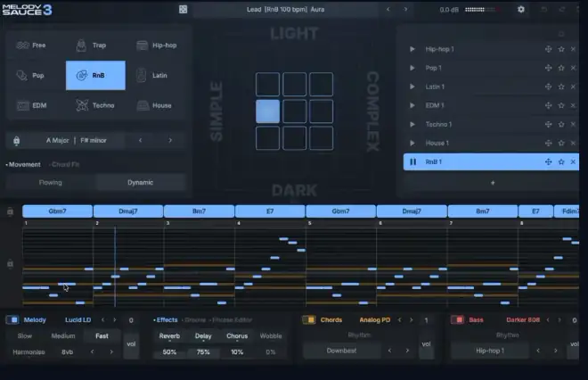Toggle the key lock icon
Screen dimensions: 588x380
(17, 140)
